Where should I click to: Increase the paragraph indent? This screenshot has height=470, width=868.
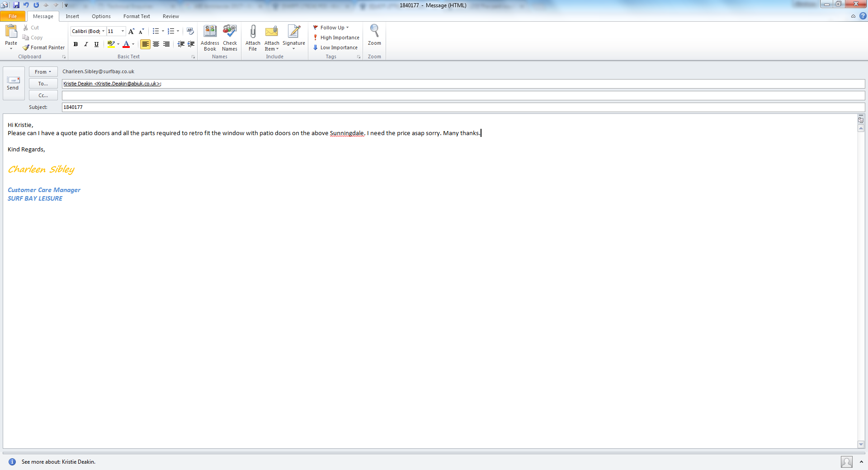click(x=191, y=44)
